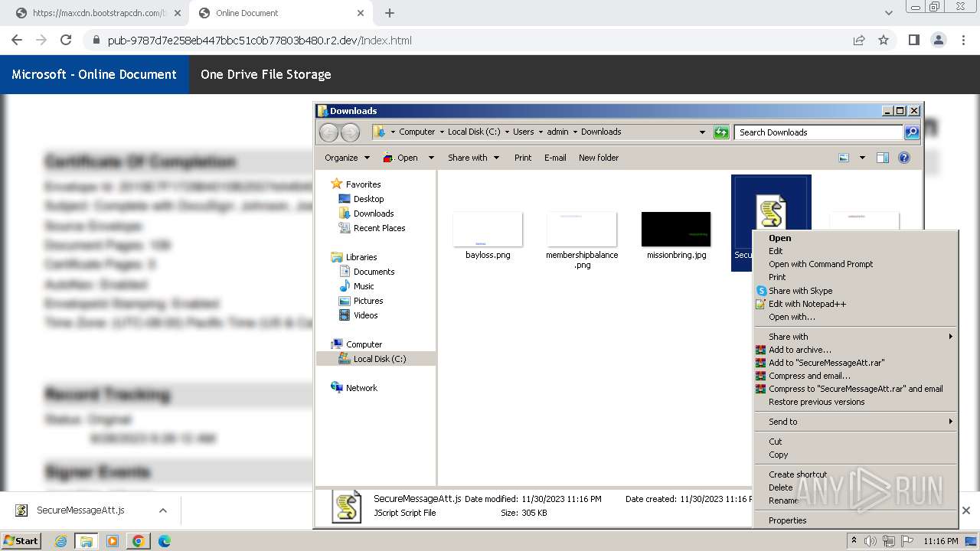Choose Edit in the context menu
The width and height of the screenshot is (980, 551).
point(856,251)
